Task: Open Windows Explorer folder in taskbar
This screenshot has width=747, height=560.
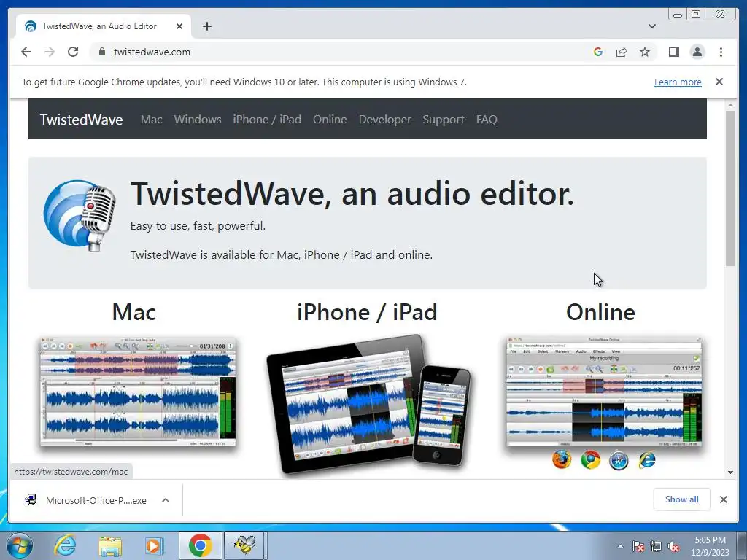Action: (110, 545)
